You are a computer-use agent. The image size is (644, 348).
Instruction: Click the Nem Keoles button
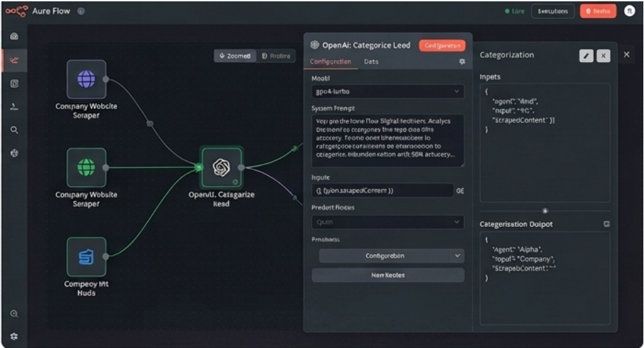[388, 275]
